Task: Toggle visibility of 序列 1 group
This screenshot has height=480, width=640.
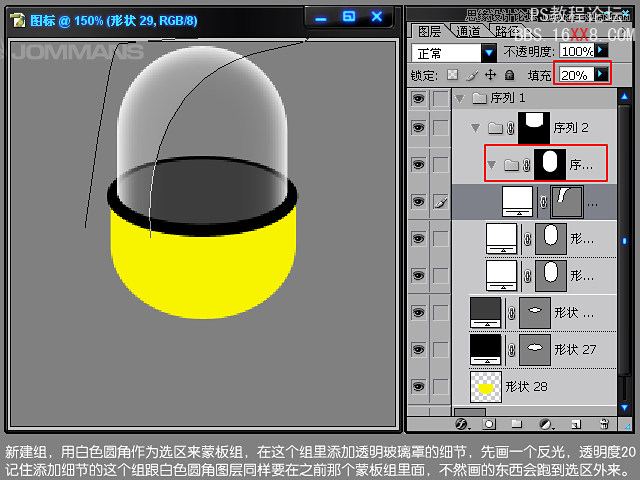Action: 418,98
